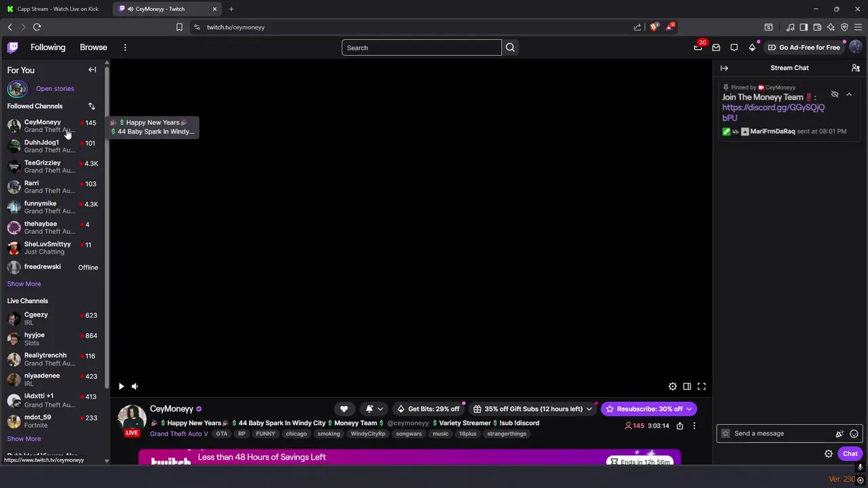This screenshot has width=868, height=488.
Task: Open the Get Bits diamond icon in the top bar
Action: [752, 47]
